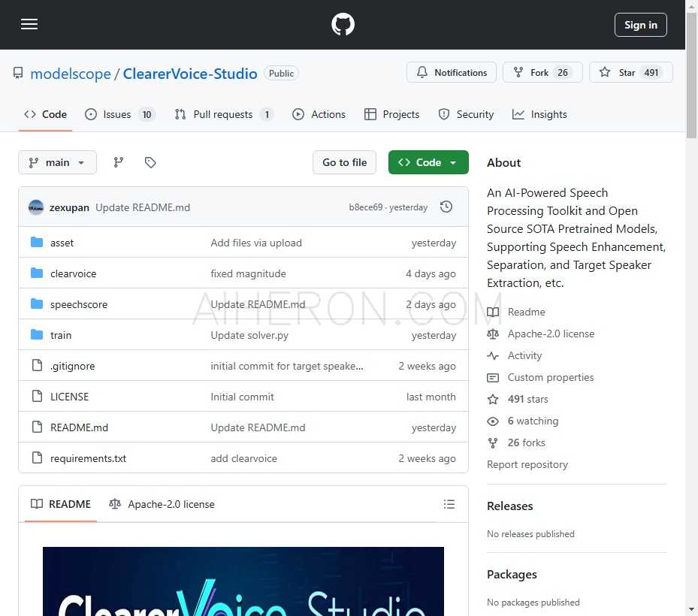This screenshot has height=616, width=698.
Task: Click the train folder icon
Action: pyautogui.click(x=37, y=334)
